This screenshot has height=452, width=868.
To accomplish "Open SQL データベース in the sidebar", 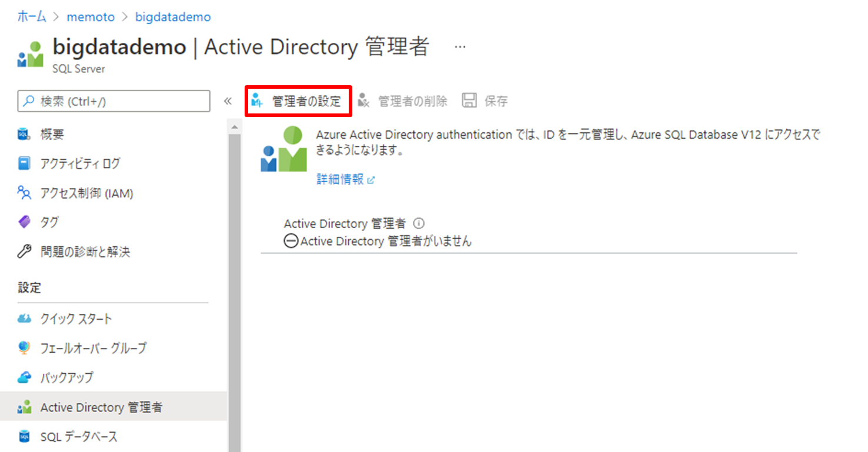I will (79, 437).
